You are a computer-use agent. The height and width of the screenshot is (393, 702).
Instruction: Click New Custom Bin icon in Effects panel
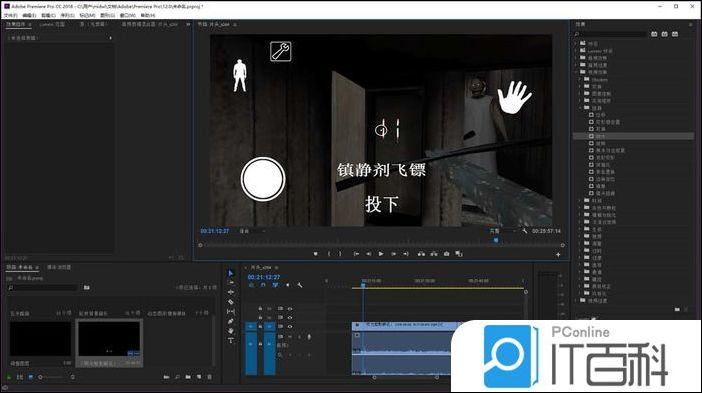[x=677, y=309]
